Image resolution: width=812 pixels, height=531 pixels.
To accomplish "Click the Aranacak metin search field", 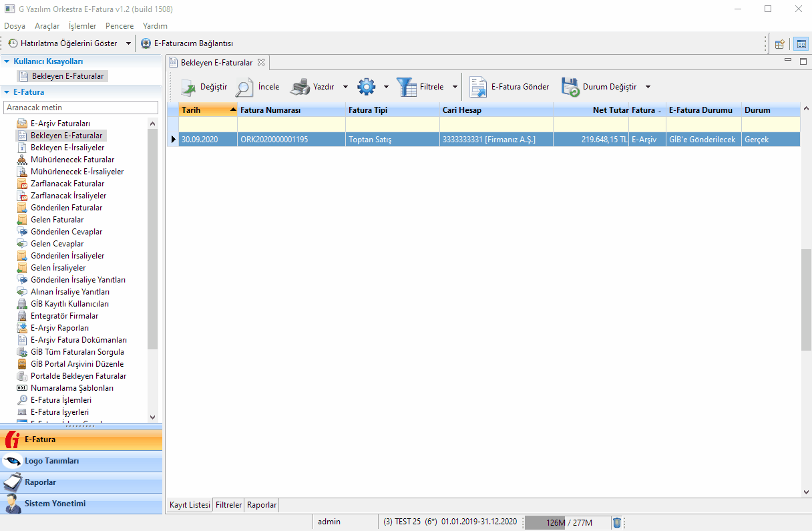I will pos(81,108).
